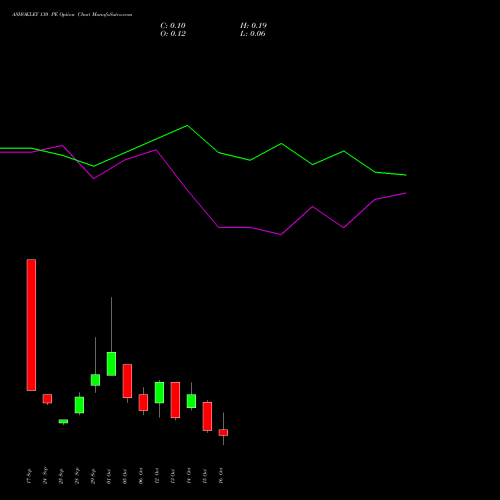Image resolution: width=500 pixels, height=500 pixels.
Task: Select the close value 'C: 0.10'
Action: click(x=173, y=26)
